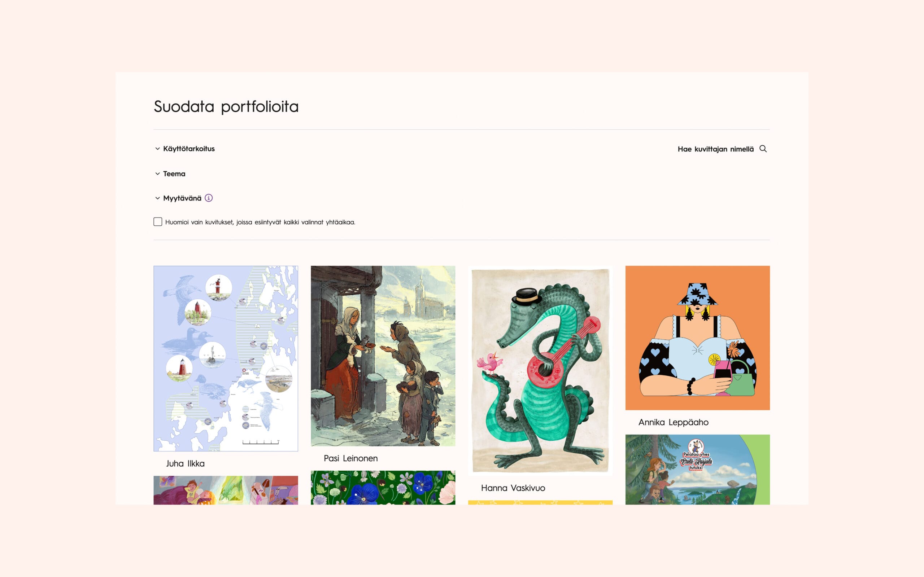The width and height of the screenshot is (924, 577).
Task: Open the Annika Leppäaho portfolio link
Action: point(673,422)
